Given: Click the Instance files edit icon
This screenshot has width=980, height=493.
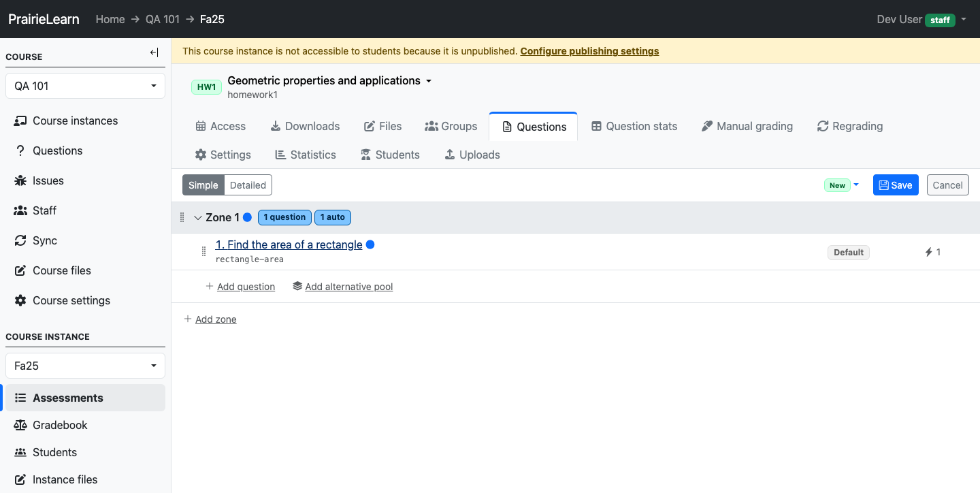Looking at the screenshot, I should click(20, 479).
